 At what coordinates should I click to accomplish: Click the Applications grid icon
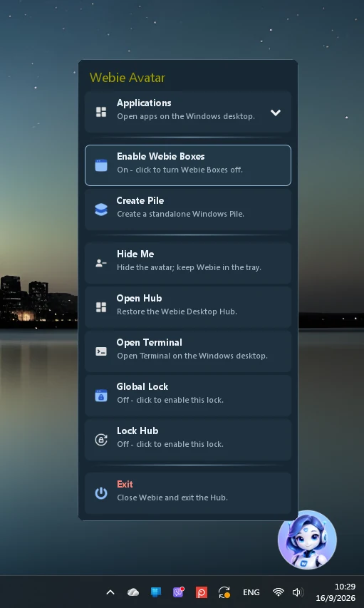(x=101, y=112)
